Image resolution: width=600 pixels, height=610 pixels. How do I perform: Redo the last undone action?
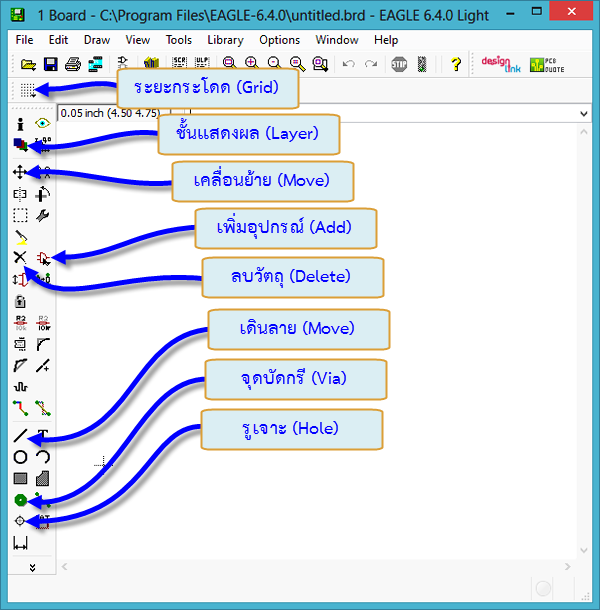(x=371, y=64)
